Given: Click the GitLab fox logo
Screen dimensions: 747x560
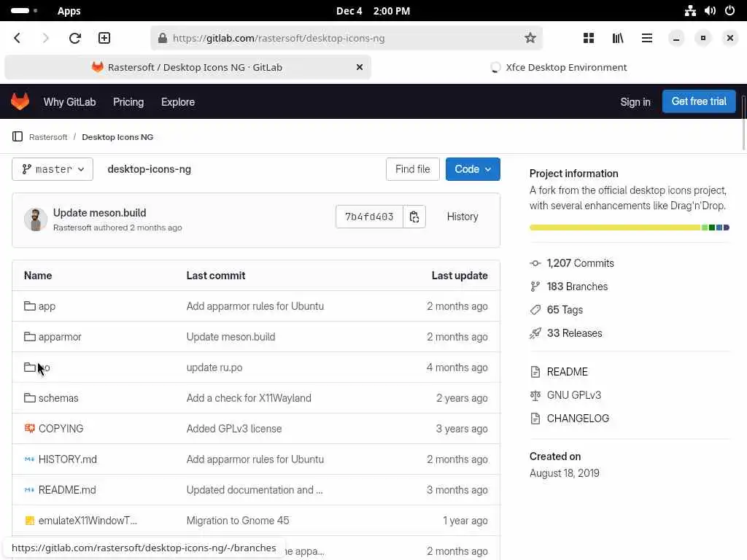Looking at the screenshot, I should coord(20,101).
